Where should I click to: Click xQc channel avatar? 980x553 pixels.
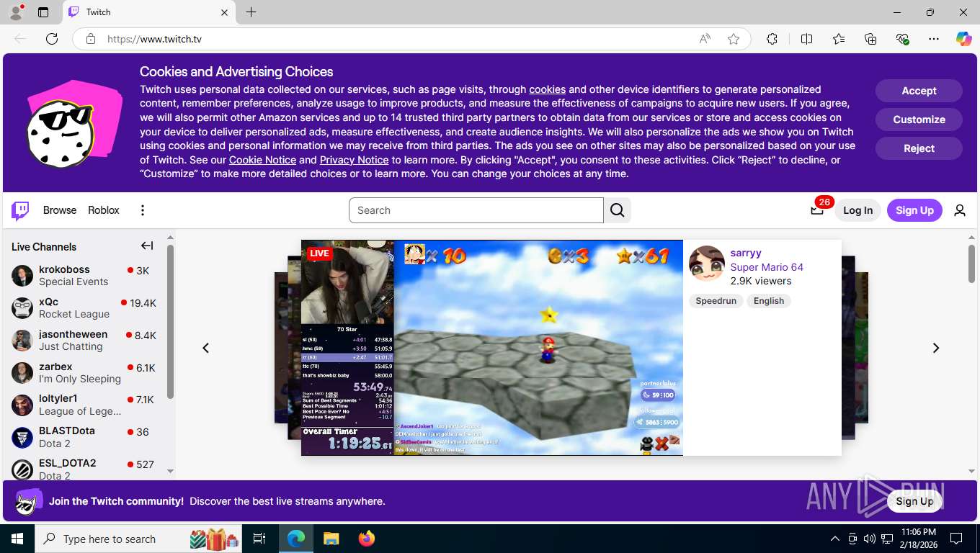(22, 308)
